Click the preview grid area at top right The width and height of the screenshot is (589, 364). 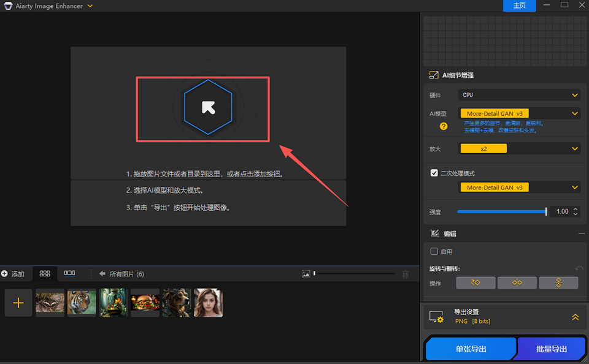click(504, 40)
